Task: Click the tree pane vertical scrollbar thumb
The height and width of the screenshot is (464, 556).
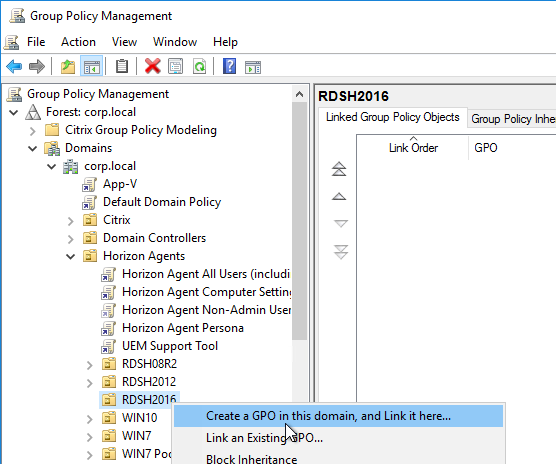Action: click(x=300, y=221)
